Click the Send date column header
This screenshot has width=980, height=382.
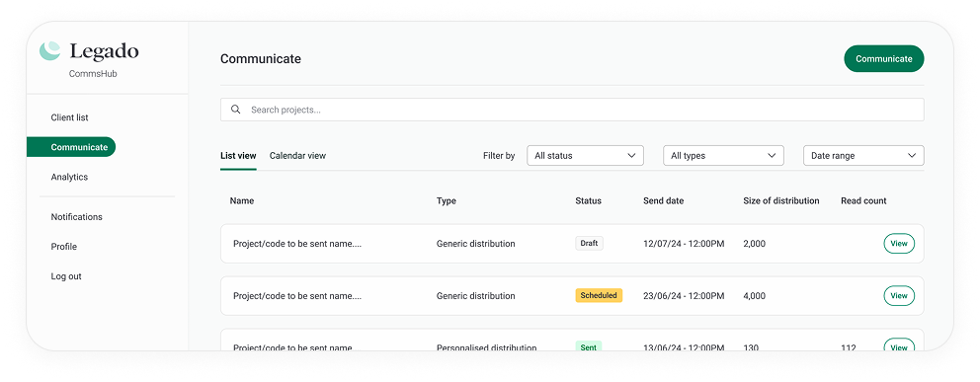(x=663, y=201)
